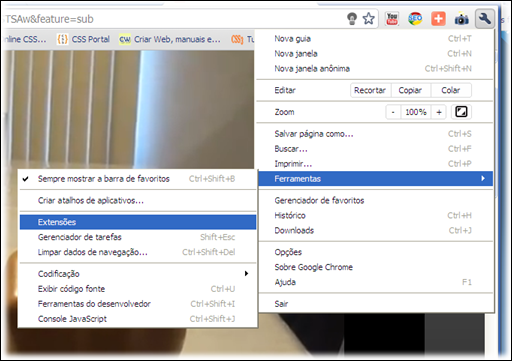The width and height of the screenshot is (512, 361).
Task: Open CSS Portal bookmark
Action: point(83,39)
